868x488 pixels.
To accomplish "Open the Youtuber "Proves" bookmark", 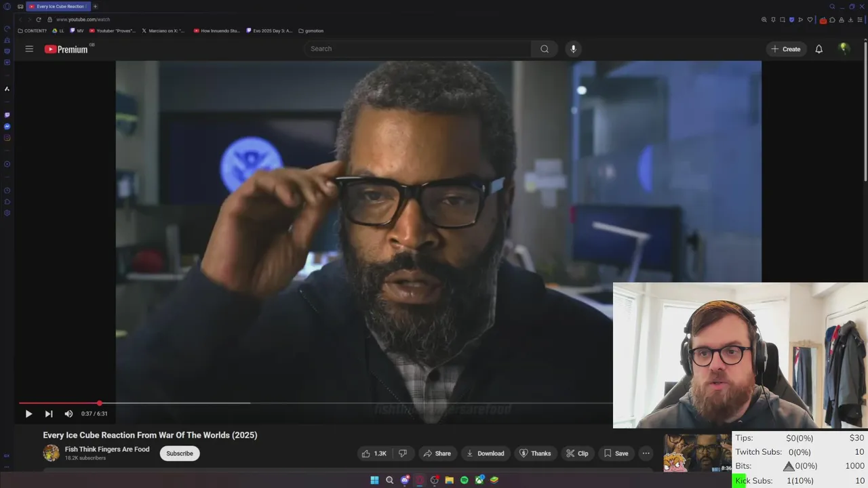I will click(113, 30).
